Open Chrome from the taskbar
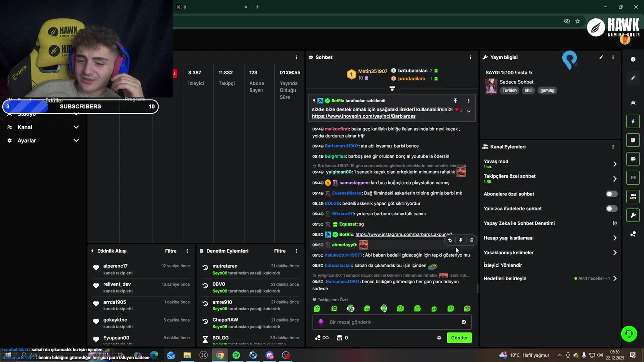Screen dimensions: 644x362 pos(220,355)
